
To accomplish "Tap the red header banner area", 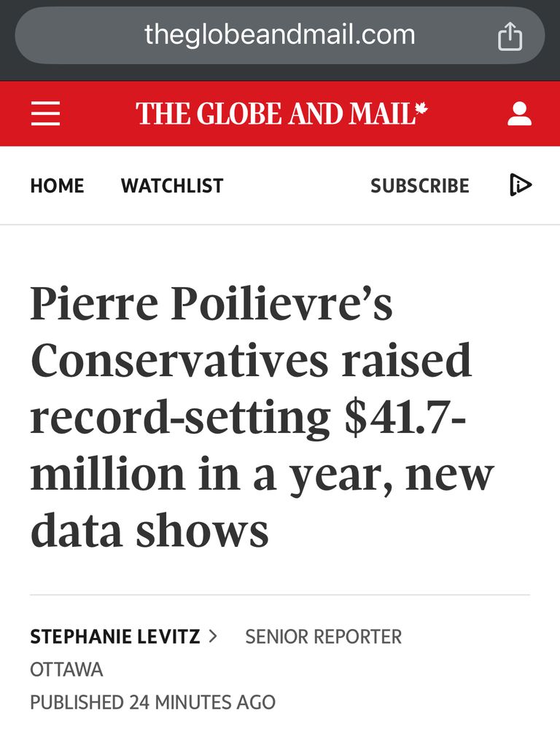I will coord(280,114).
